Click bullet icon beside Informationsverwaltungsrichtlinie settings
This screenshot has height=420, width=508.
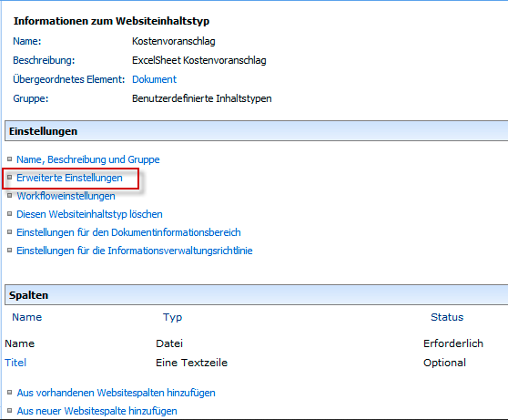point(9,250)
